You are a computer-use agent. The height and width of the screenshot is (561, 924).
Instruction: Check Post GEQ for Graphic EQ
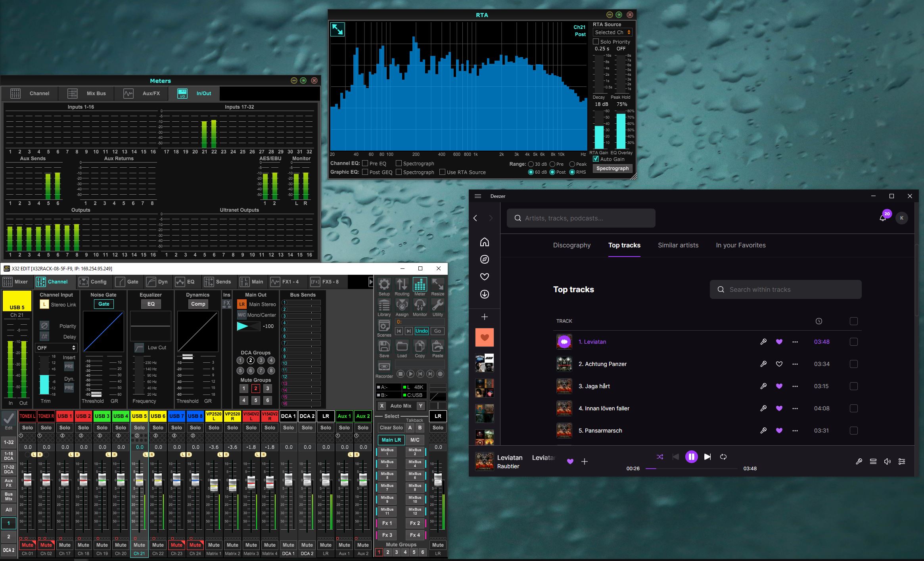pos(365,172)
